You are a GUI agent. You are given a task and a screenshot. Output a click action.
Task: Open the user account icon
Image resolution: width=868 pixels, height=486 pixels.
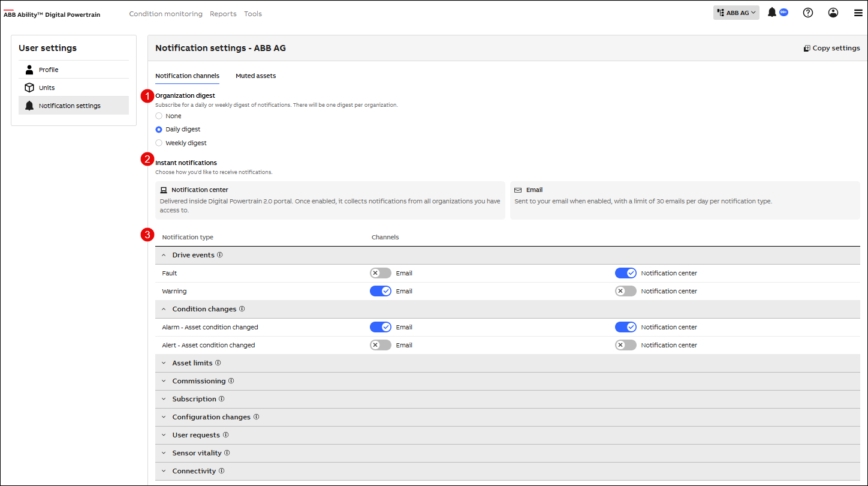pyautogui.click(x=833, y=13)
